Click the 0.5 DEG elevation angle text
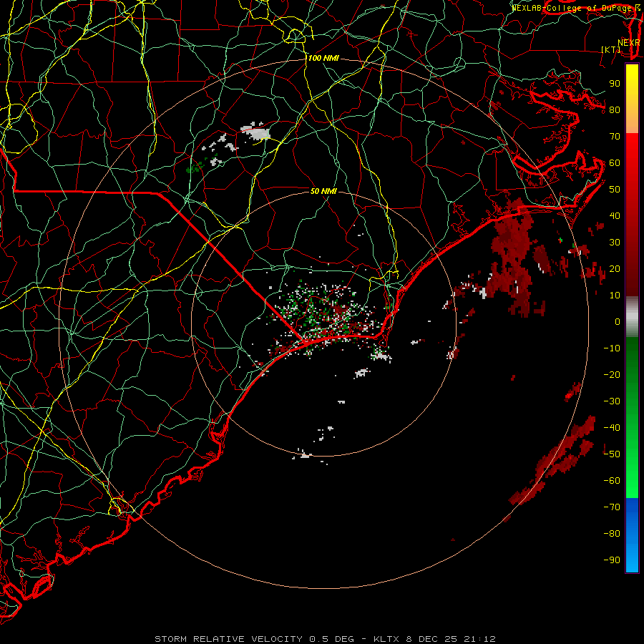644x644 pixels. (x=331, y=639)
